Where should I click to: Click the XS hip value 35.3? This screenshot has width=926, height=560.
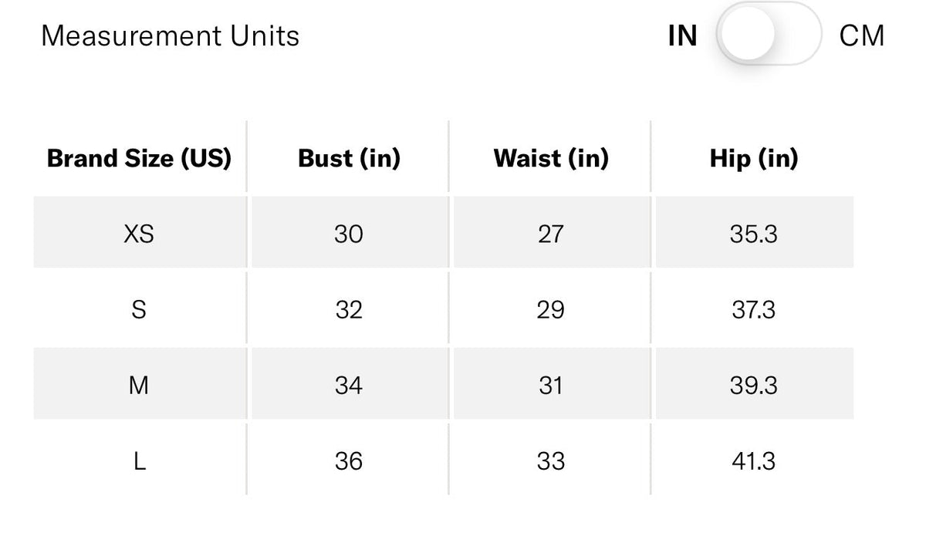pos(754,234)
